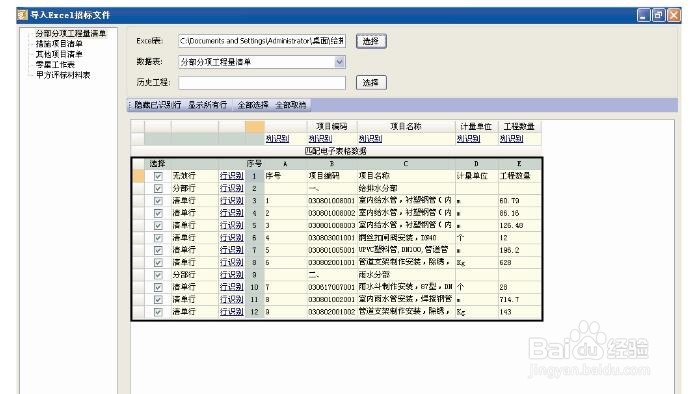Click 行识别 link in row 12

tap(231, 312)
